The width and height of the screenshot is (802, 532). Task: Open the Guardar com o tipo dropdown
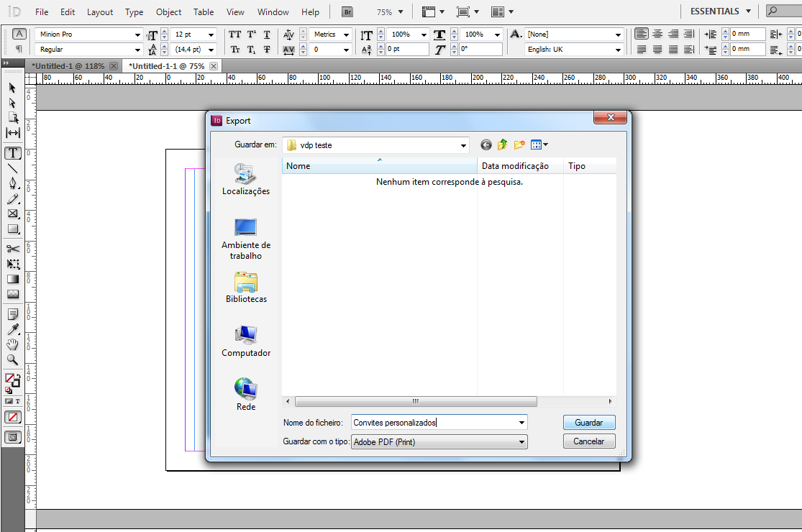521,441
